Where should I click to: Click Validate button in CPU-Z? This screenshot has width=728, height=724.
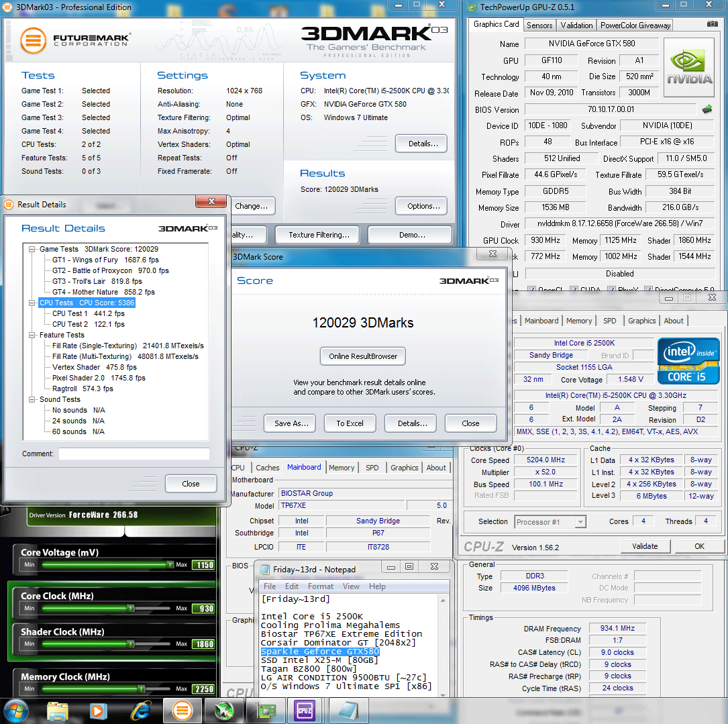point(645,546)
